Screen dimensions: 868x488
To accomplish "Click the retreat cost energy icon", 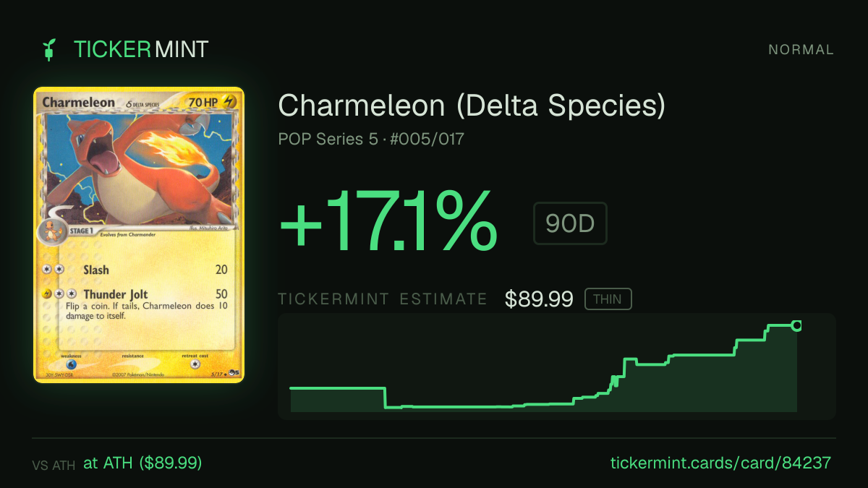I will pyautogui.click(x=195, y=365).
